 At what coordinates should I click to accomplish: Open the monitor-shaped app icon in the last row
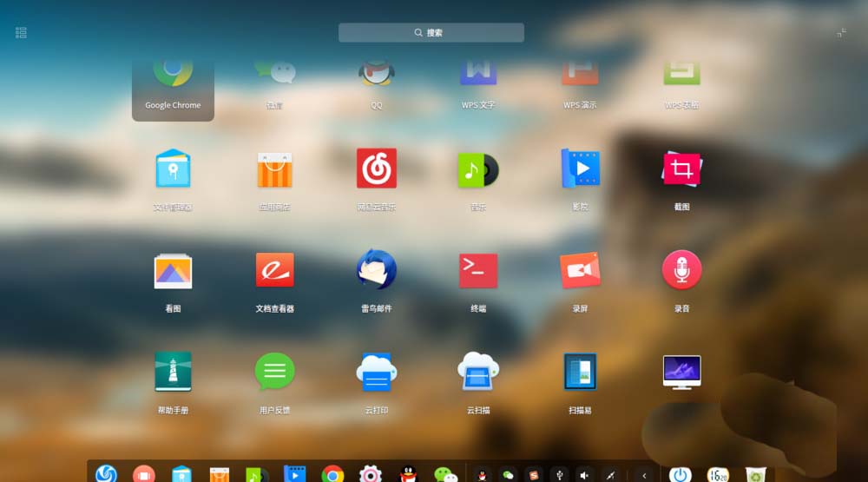682,373
